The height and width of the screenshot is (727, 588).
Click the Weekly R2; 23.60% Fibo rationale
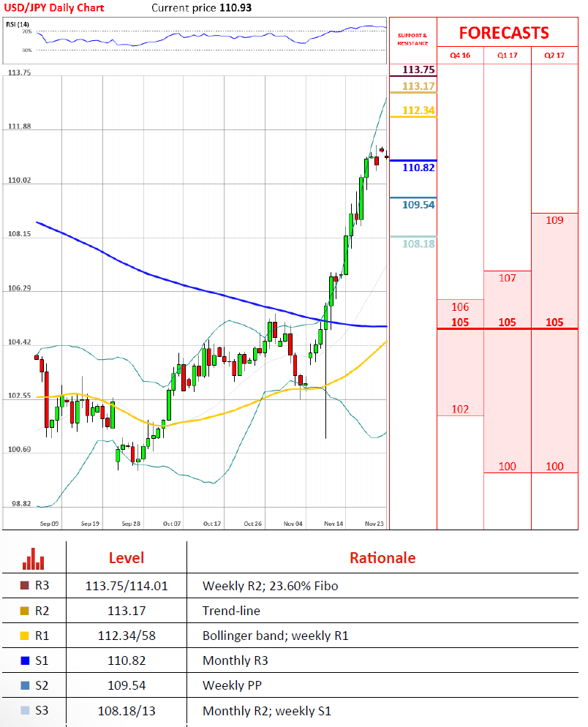click(x=271, y=586)
